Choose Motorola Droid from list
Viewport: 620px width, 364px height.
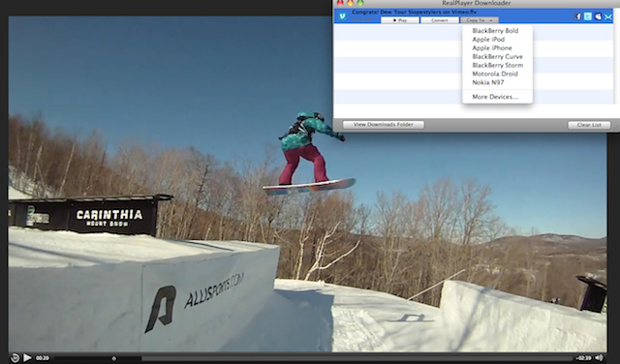point(495,74)
